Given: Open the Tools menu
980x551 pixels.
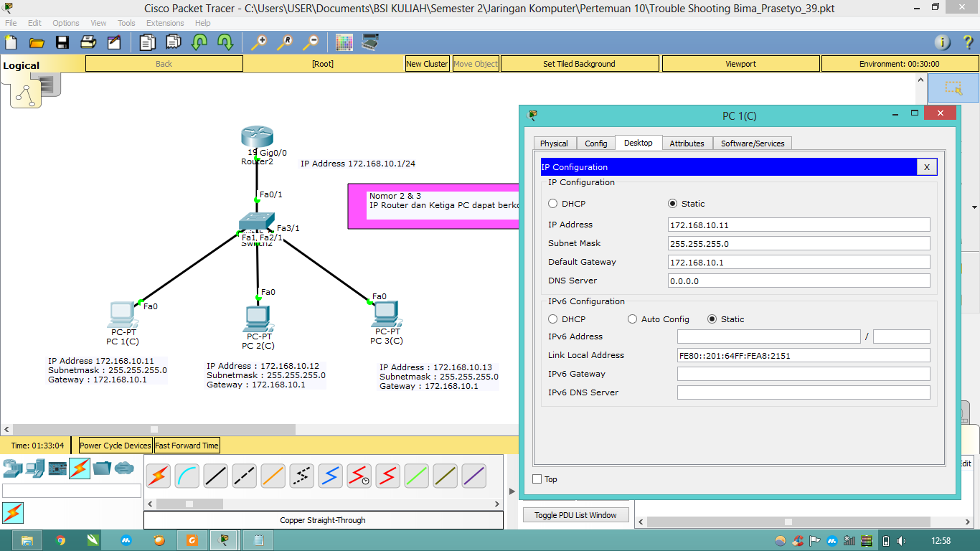Looking at the screenshot, I should pyautogui.click(x=126, y=23).
